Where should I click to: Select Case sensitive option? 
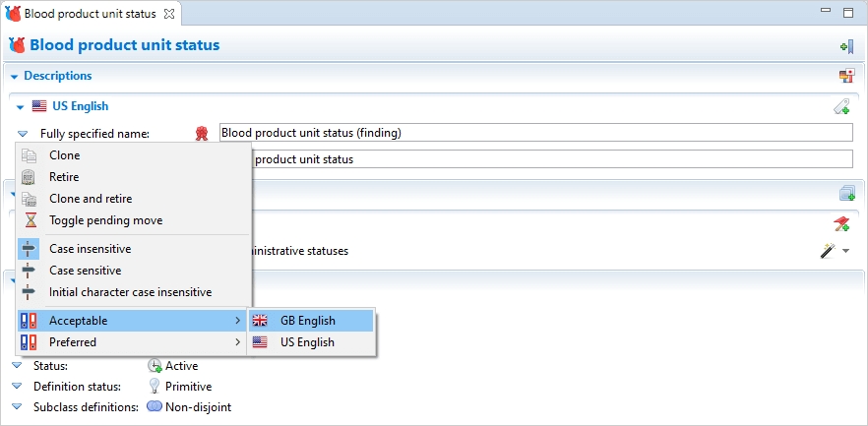coord(85,271)
